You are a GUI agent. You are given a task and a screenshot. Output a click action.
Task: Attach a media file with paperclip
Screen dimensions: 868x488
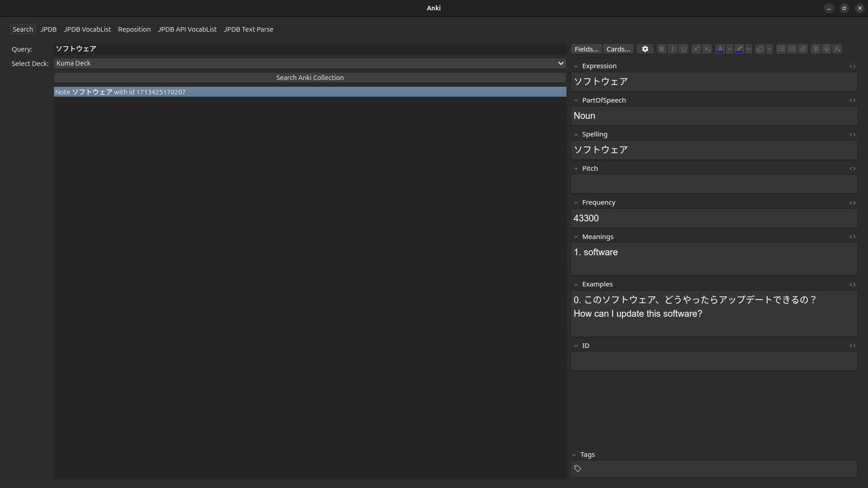pyautogui.click(x=816, y=49)
